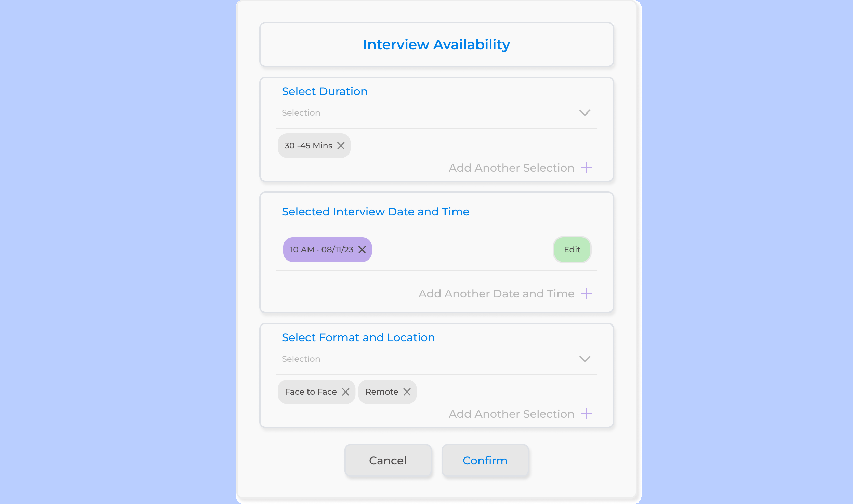853x504 pixels.
Task: Remove the 30 -45 Mins duration chip
Action: [x=341, y=146]
